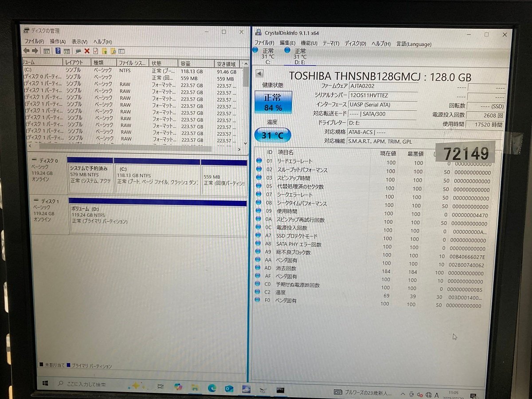Click the volume list scrollbar up arrow
Image resolution: width=532 pixels, height=399 pixels.
pos(245,64)
